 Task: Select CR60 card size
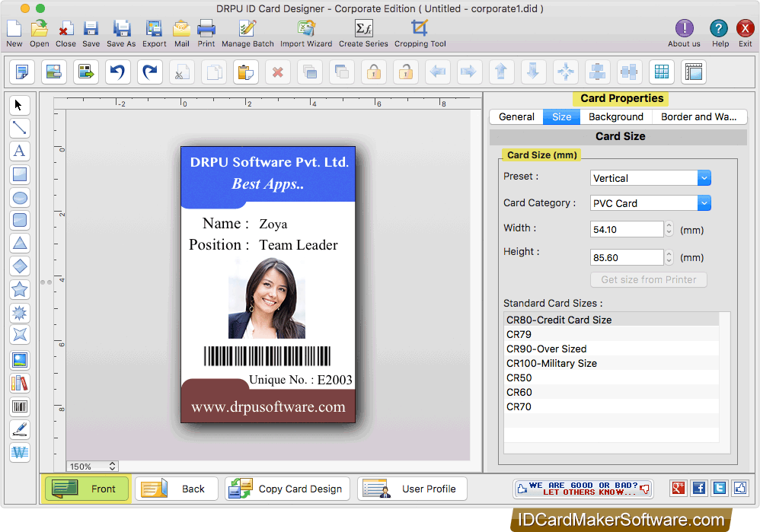(612, 393)
